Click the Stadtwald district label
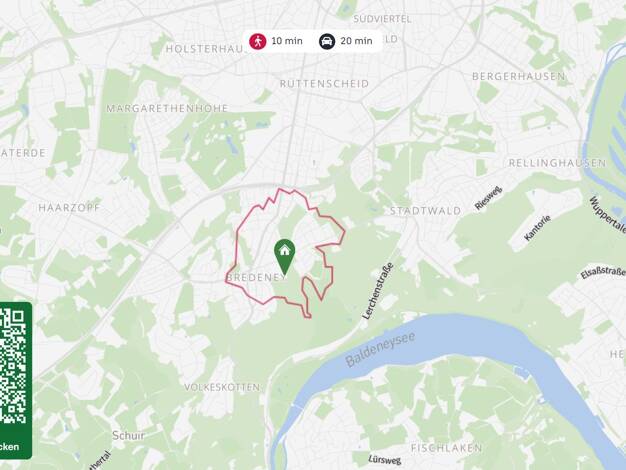626x470 pixels. coord(426,211)
